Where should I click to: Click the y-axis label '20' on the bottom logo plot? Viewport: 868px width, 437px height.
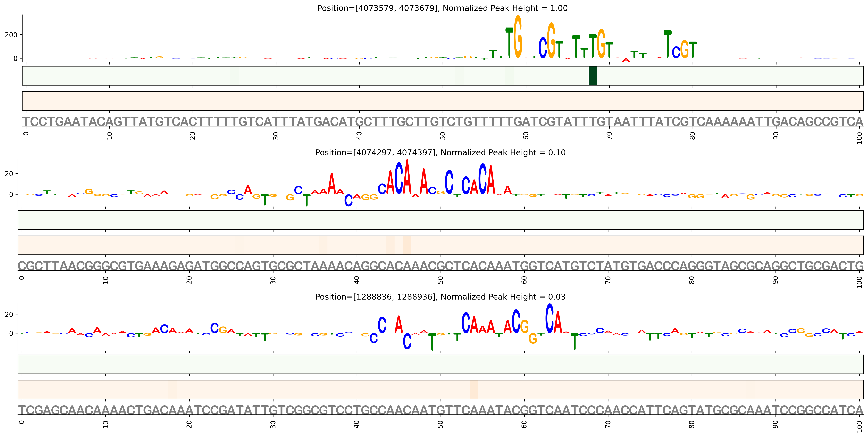pyautogui.click(x=9, y=314)
